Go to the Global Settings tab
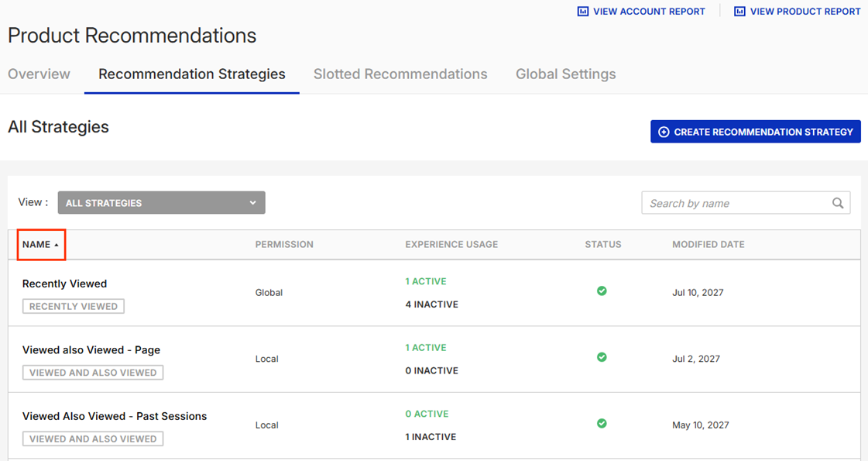 click(565, 74)
